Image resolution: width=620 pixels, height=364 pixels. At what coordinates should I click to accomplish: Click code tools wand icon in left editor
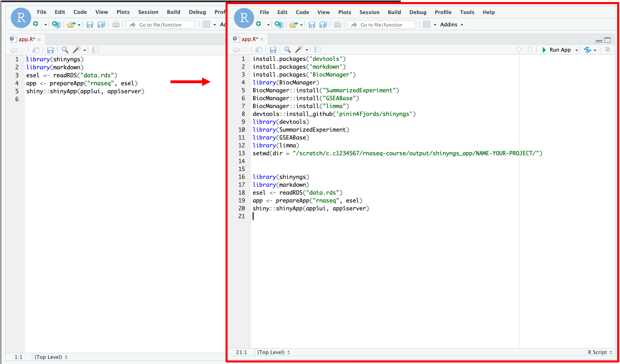tap(77, 50)
